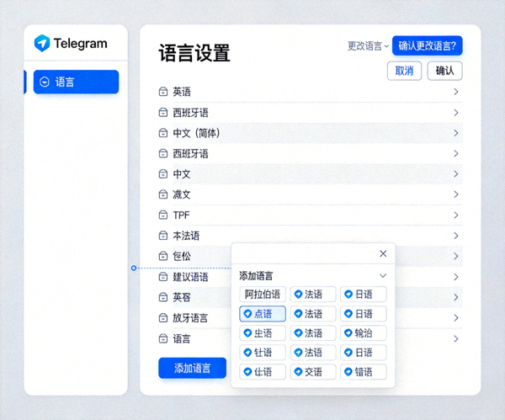Screen dimensions: 505x420
Task: Open the 更改语言 dropdown
Action: pos(368,46)
